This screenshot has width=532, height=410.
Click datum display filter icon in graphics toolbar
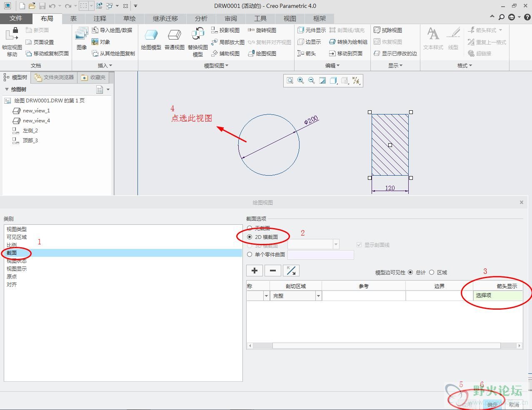356,81
